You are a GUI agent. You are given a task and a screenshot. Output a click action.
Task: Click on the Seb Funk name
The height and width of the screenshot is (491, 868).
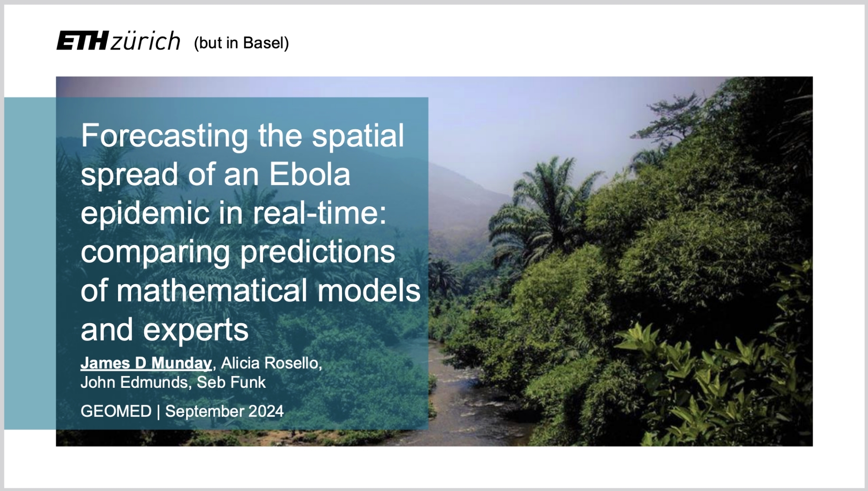[231, 383]
